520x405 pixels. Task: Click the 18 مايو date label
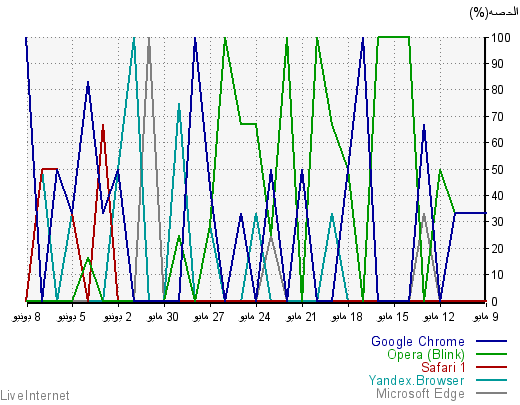[x=347, y=317]
